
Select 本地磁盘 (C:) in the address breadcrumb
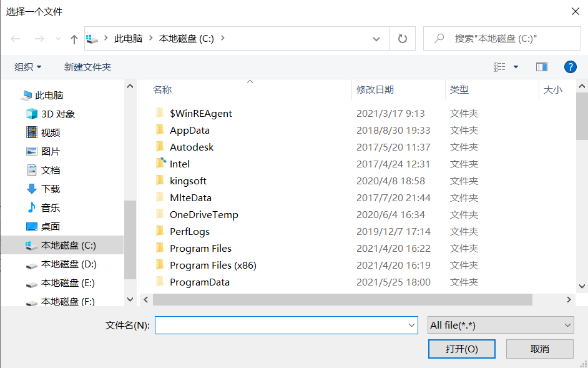pos(187,38)
